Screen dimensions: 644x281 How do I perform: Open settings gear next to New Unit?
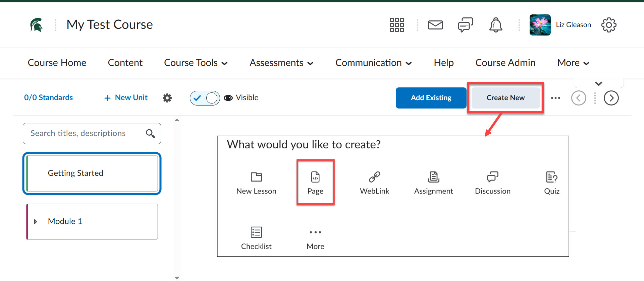(167, 98)
